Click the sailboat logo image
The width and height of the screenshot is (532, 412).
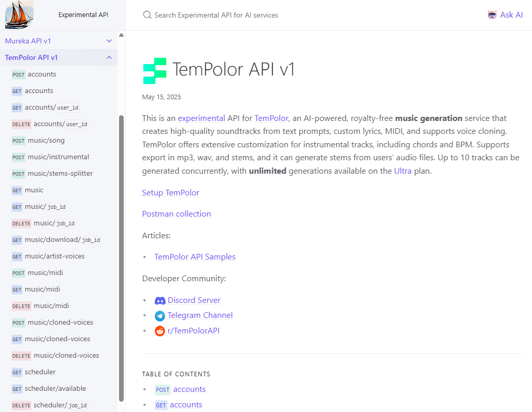coord(19,15)
